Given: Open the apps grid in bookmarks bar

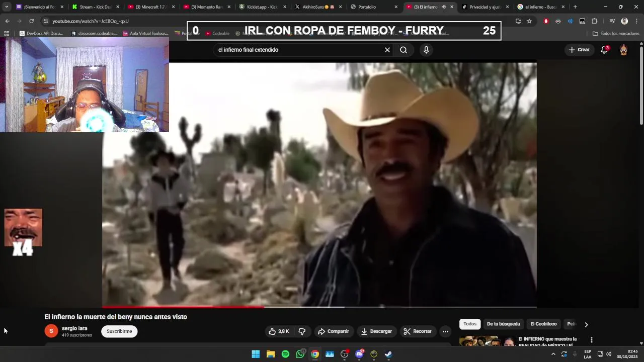Looking at the screenshot, I should pyautogui.click(x=7, y=34).
